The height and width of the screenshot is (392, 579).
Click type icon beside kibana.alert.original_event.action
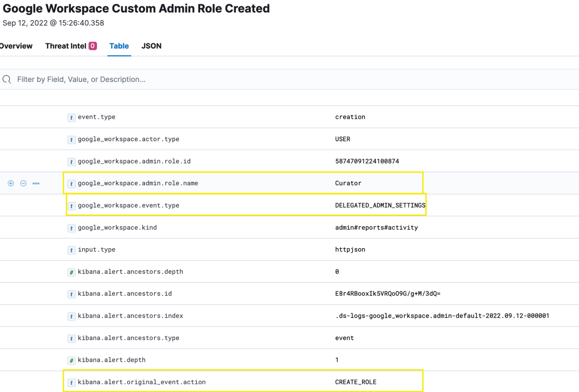tap(71, 383)
